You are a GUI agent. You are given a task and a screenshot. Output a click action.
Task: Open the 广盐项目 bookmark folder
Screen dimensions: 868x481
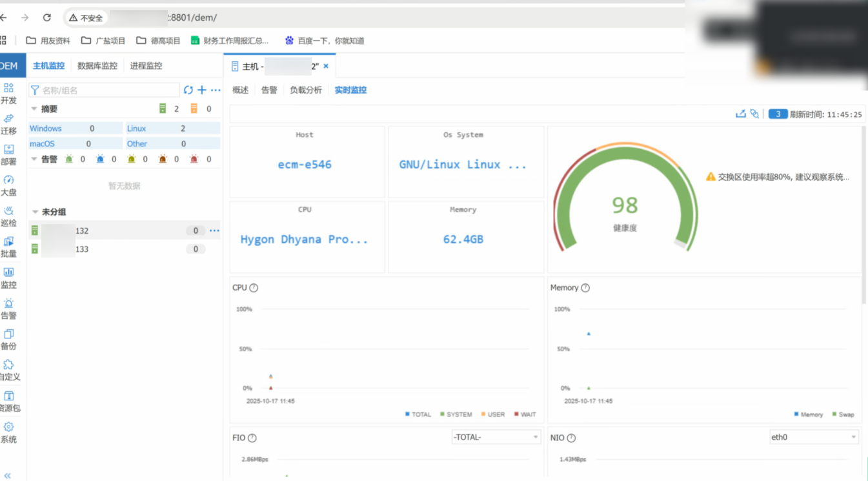point(103,41)
